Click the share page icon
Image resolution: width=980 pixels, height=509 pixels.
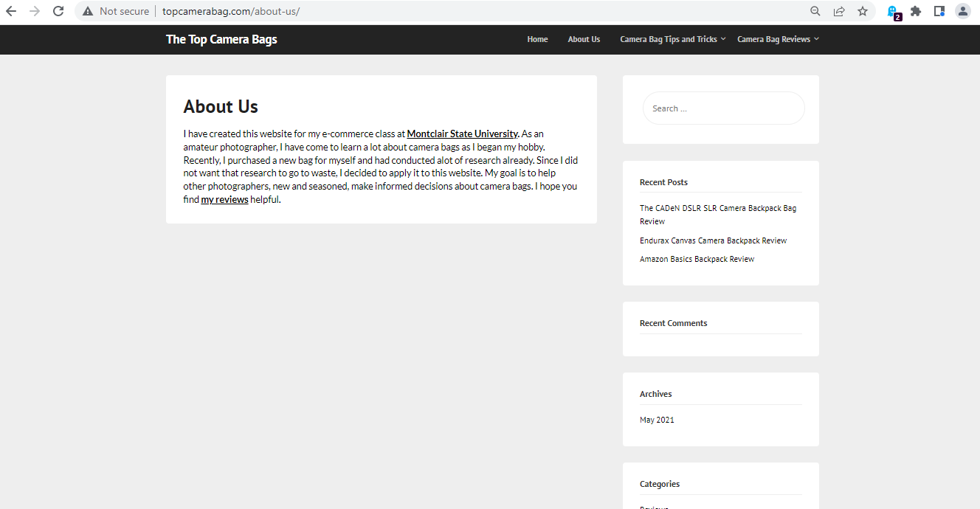(839, 11)
